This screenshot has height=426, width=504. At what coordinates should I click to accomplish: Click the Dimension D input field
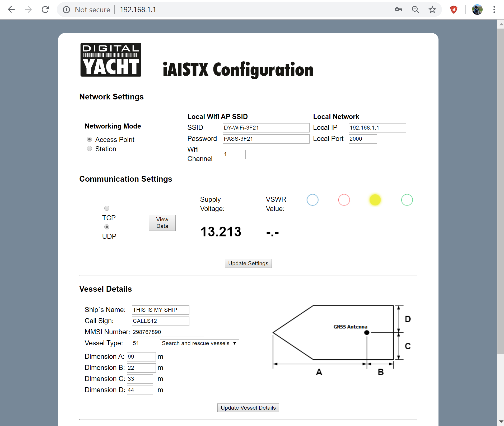(140, 390)
